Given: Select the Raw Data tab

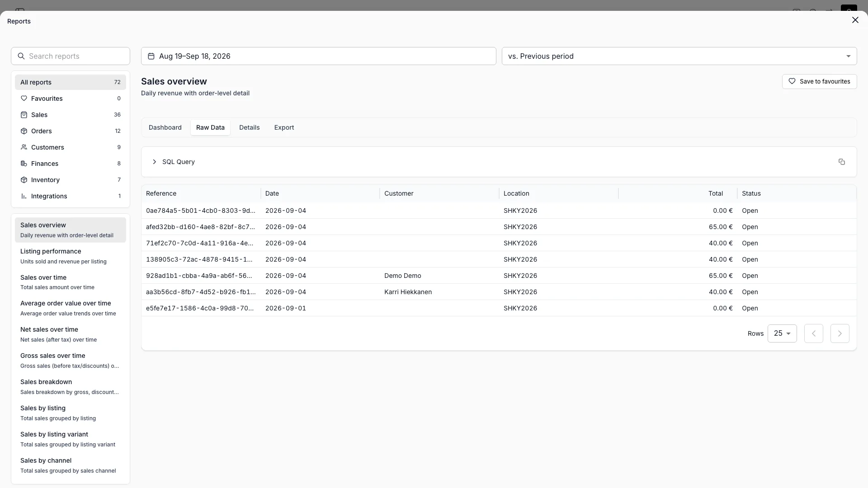Looking at the screenshot, I should click(210, 127).
